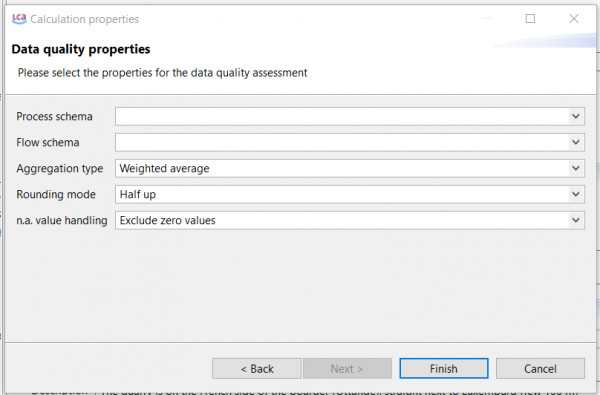Viewport: 600px width, 395px height.
Task: Maximize the Calculation properties dialog
Action: [530, 18]
